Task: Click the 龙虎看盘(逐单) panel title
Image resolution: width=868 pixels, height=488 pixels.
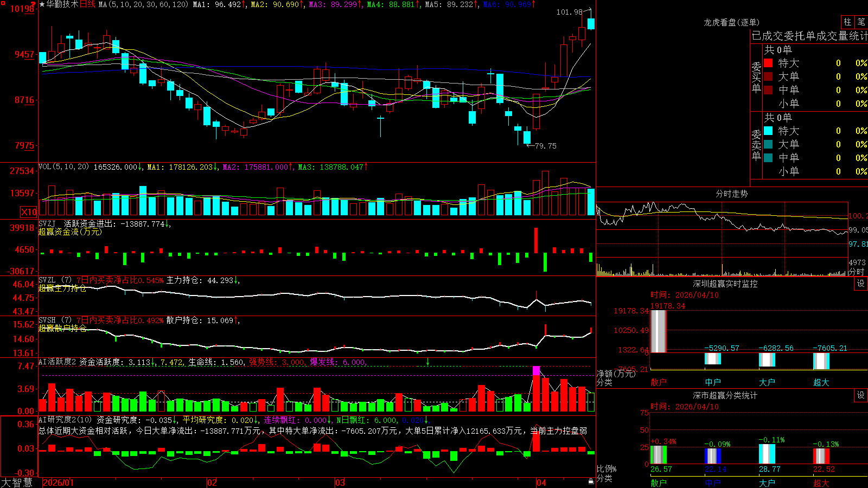Action: [731, 22]
